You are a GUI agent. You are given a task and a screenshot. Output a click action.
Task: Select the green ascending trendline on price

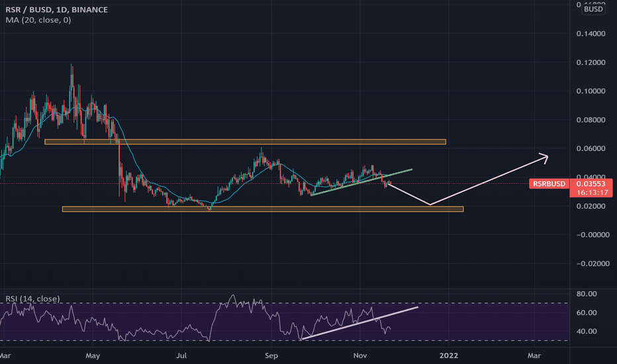(361, 182)
